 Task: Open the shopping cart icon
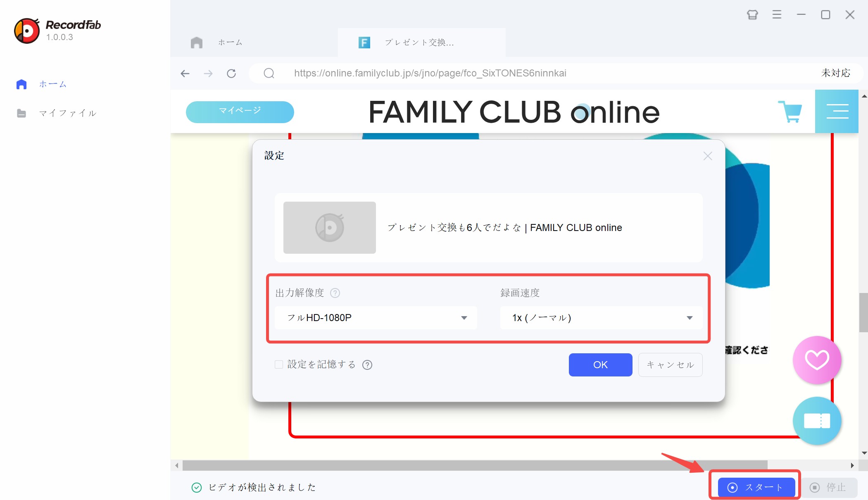pyautogui.click(x=790, y=112)
